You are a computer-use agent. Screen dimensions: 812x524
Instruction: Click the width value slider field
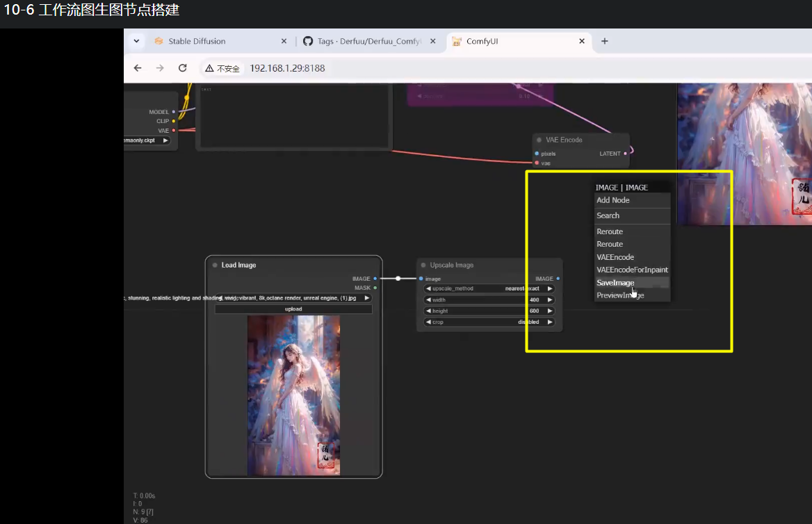coord(489,300)
